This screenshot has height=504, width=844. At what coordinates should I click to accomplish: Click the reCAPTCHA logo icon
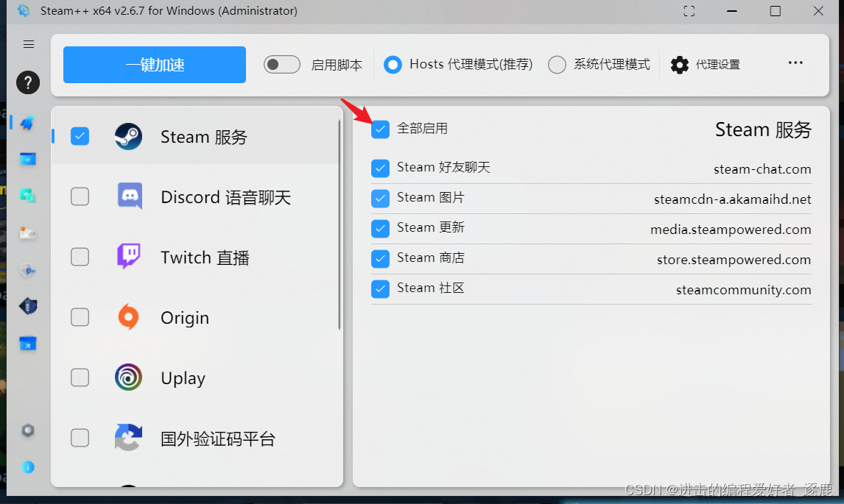tap(129, 437)
